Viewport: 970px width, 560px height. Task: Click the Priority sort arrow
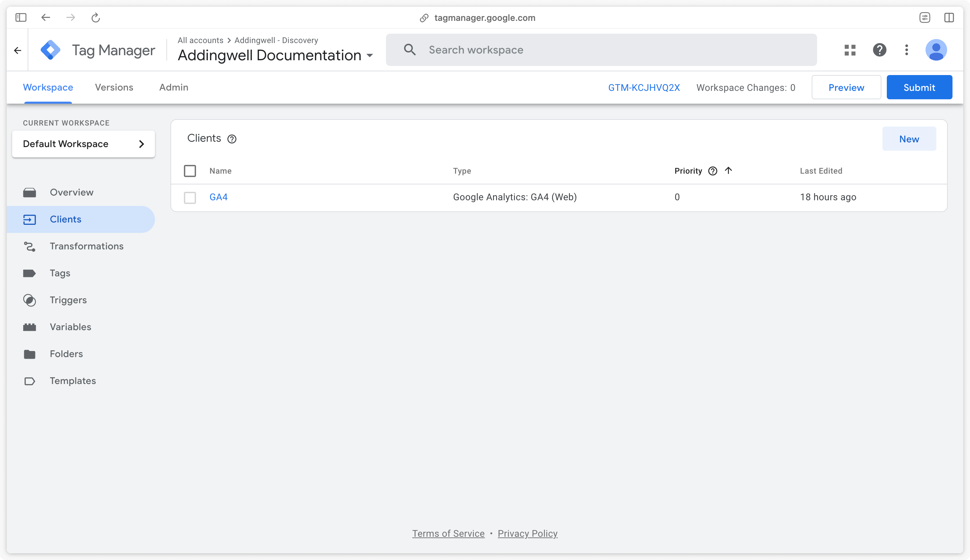[728, 170]
